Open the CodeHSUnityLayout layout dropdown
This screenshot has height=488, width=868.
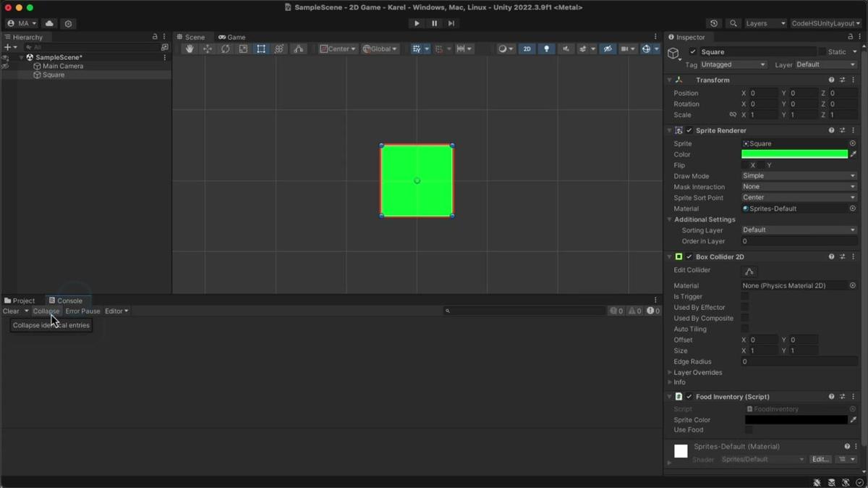tap(825, 23)
